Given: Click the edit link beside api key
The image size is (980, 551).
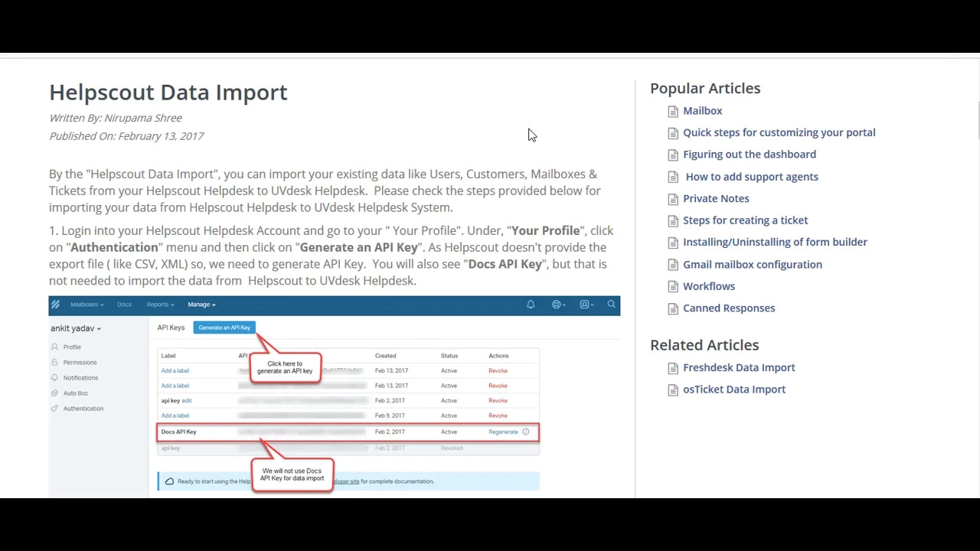Looking at the screenshot, I should (x=187, y=400).
